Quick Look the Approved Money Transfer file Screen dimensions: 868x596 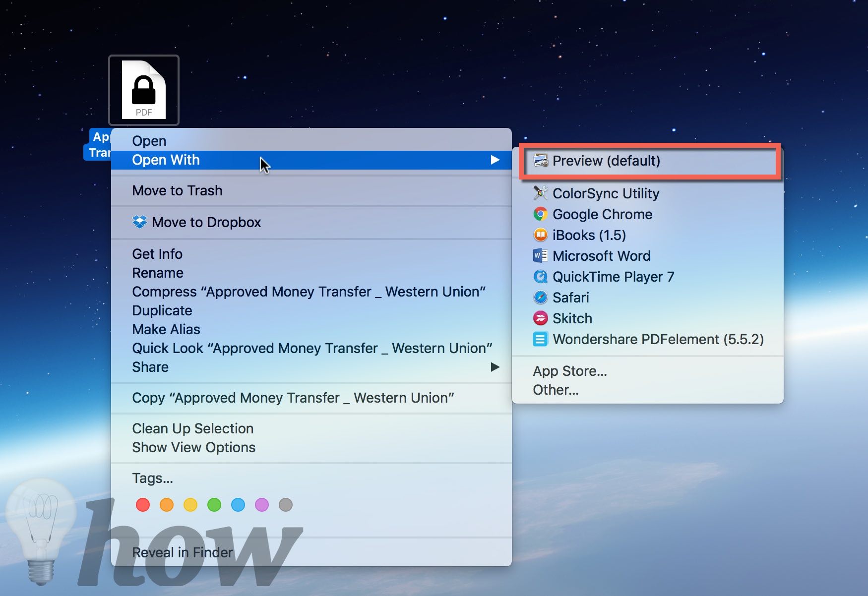(311, 348)
